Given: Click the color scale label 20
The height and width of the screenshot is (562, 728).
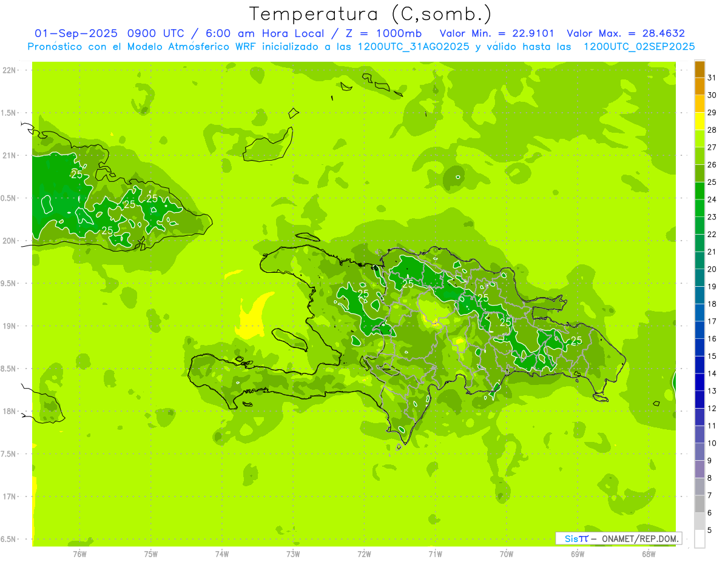Looking at the screenshot, I should pyautogui.click(x=712, y=269).
